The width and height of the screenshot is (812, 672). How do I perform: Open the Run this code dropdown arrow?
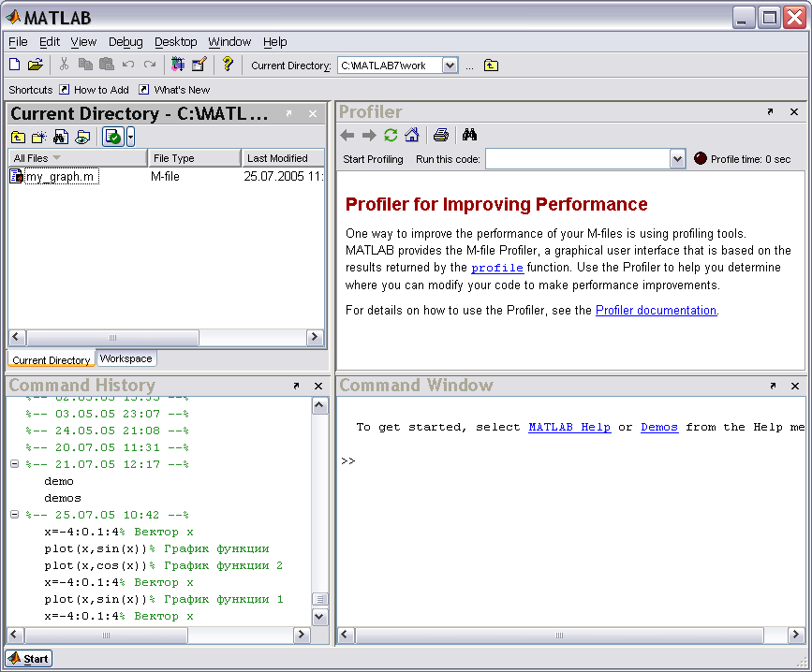pyautogui.click(x=677, y=159)
